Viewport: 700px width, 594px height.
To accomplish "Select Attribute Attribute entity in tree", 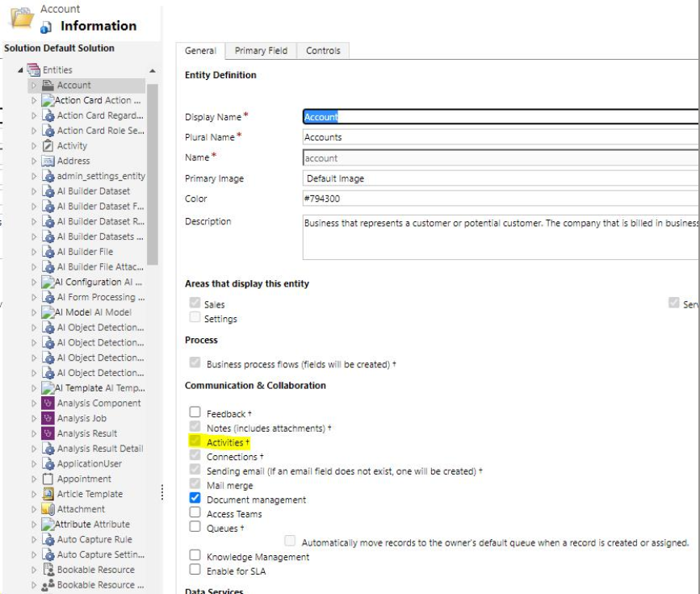I will 92,525.
